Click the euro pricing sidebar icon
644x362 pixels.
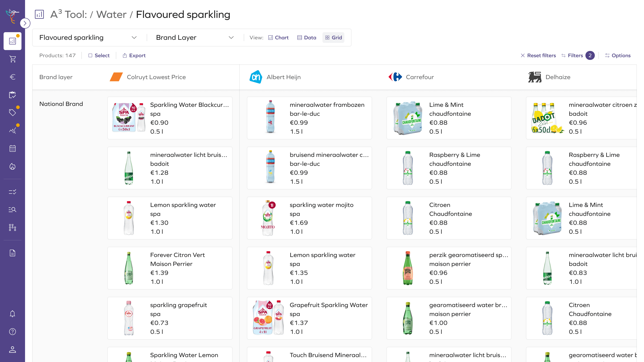13,77
